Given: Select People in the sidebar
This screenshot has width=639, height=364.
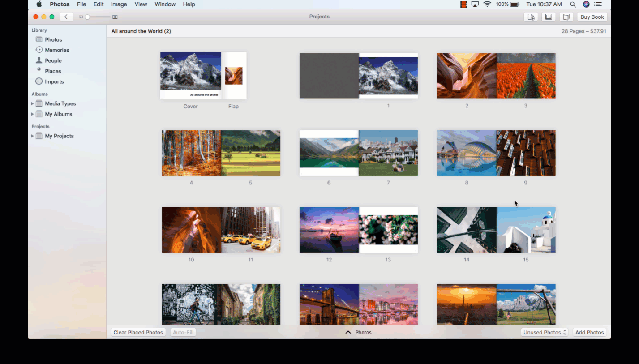Looking at the screenshot, I should pyautogui.click(x=53, y=60).
